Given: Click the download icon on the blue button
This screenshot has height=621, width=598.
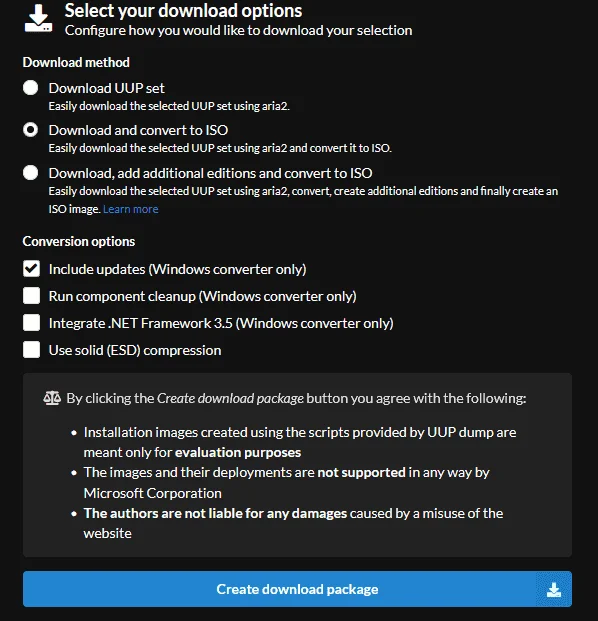Looking at the screenshot, I should pos(554,590).
